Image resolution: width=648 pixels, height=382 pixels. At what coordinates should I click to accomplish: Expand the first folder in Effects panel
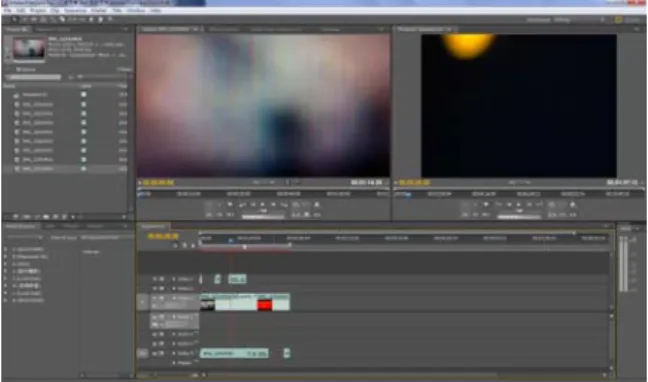click(x=6, y=249)
